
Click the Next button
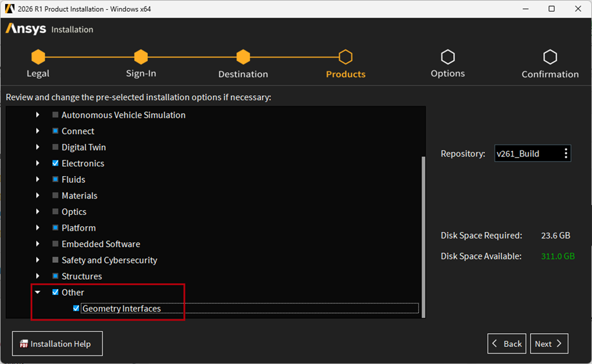[549, 344]
